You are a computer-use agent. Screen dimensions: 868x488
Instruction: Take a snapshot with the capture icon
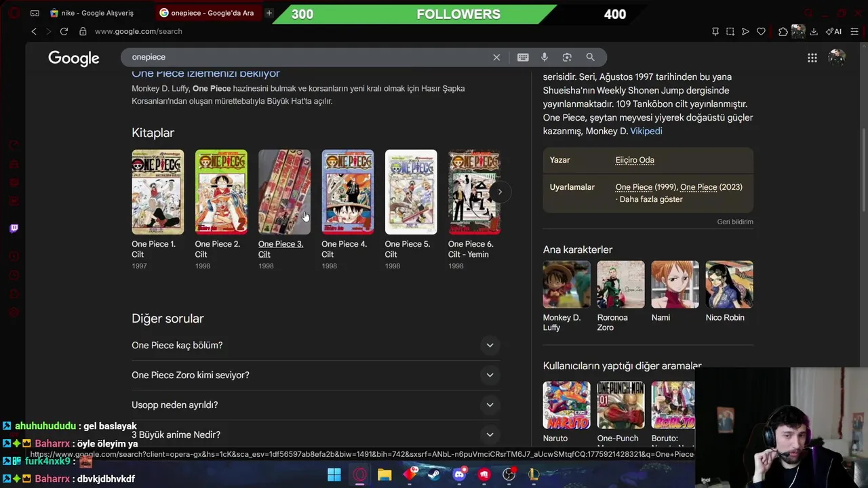coord(730,31)
